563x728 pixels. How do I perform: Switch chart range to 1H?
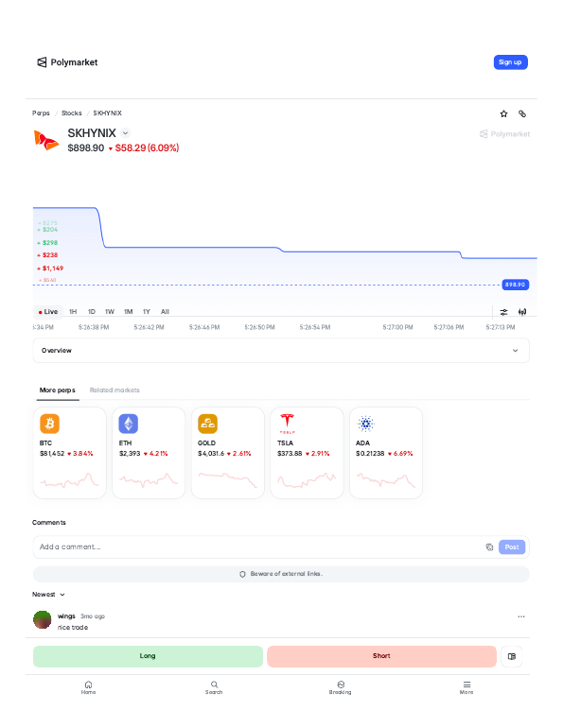coord(73,312)
